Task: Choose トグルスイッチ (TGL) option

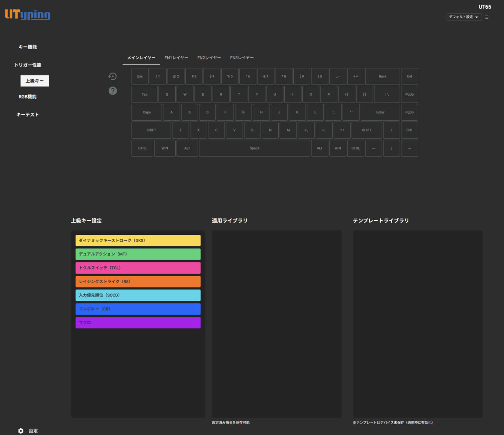Action: [138, 268]
